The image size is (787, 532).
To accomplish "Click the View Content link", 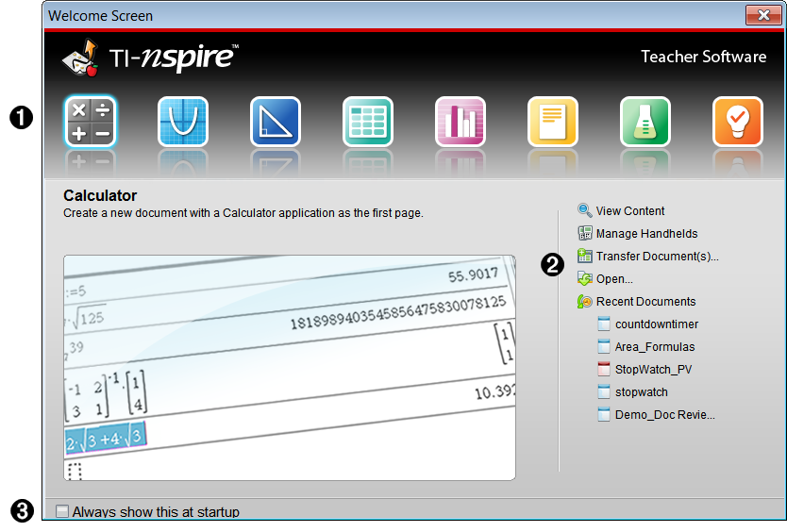I will pos(629,211).
